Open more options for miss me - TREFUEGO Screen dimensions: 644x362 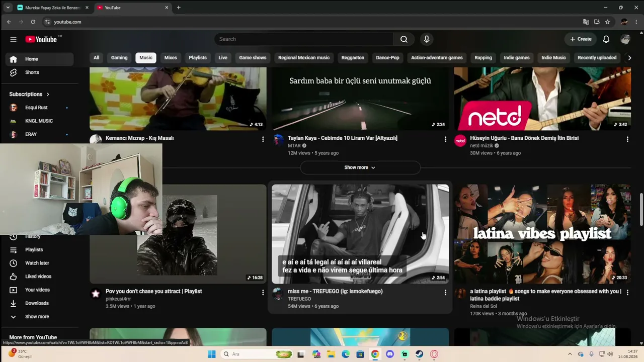445,292
